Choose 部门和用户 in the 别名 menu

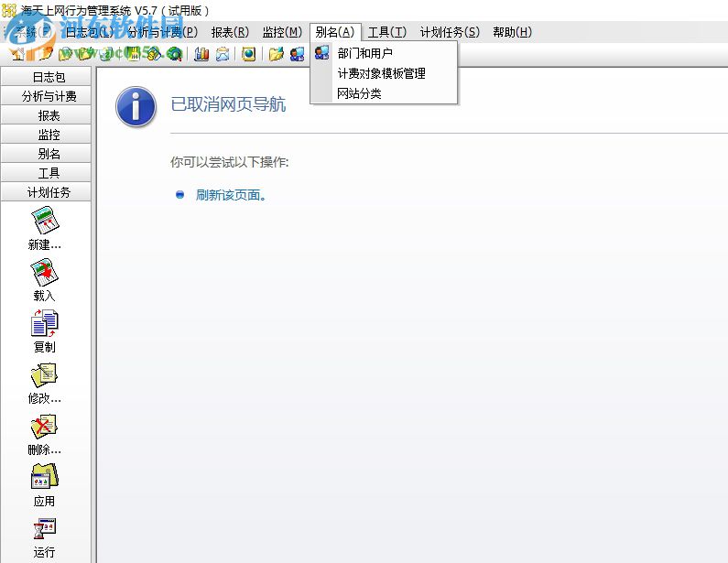click(x=384, y=53)
